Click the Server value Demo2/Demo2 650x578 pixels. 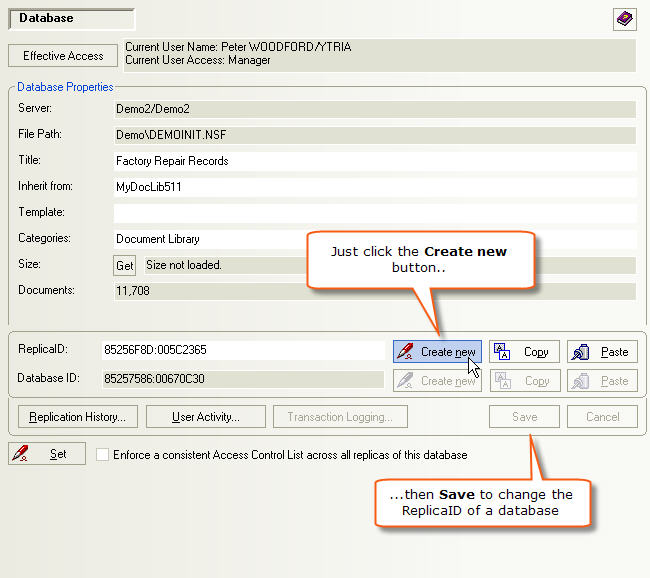click(x=375, y=109)
